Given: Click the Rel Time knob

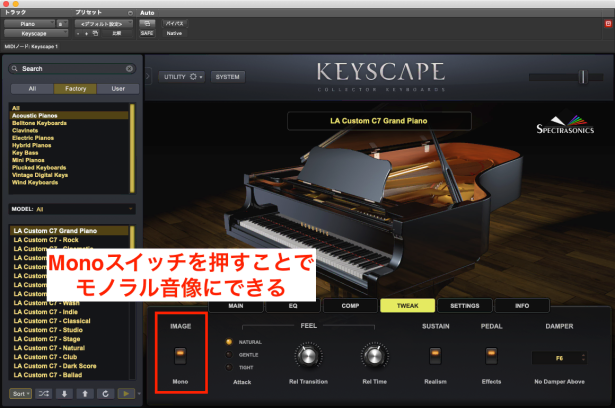Looking at the screenshot, I should pos(375,355).
